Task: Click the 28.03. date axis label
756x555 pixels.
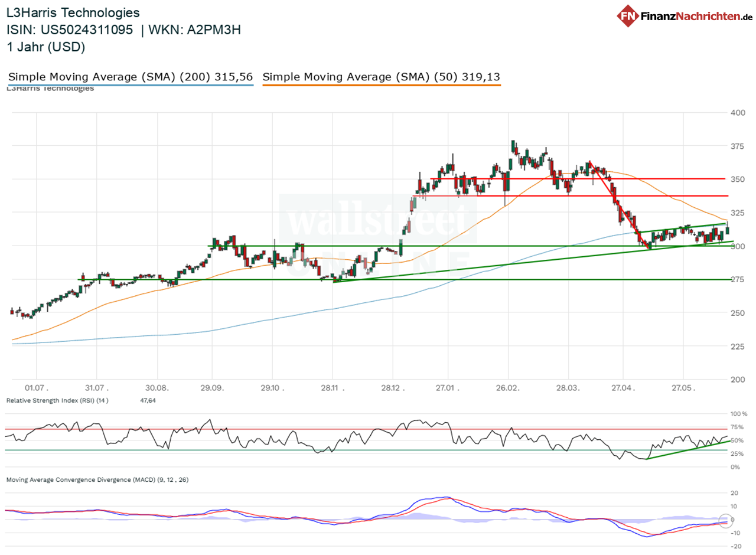Action: [569, 389]
